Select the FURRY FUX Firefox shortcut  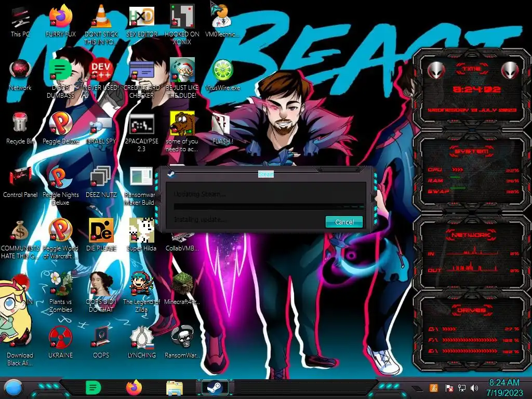tap(60, 21)
